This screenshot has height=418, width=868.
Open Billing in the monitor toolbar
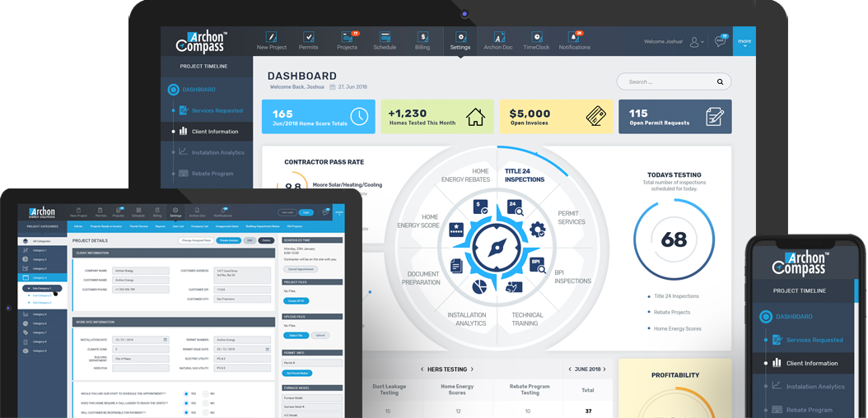(x=422, y=41)
